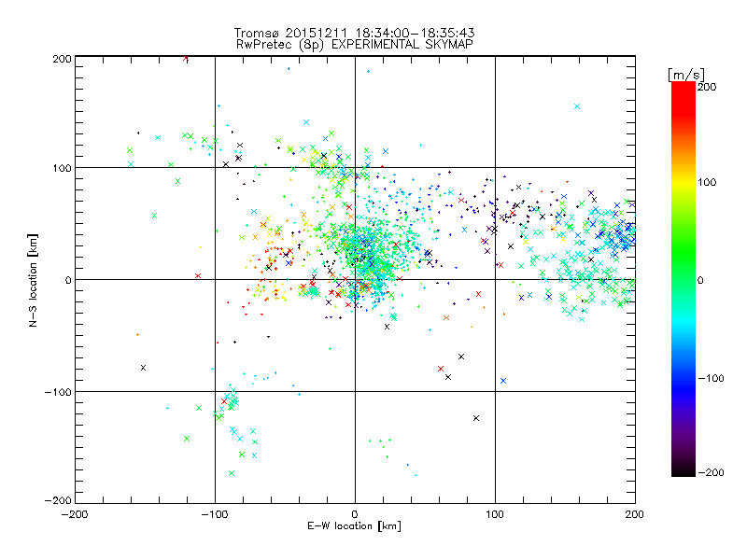Click the title text 'Tromsø 20151211 18:34:00-18:35:43'

point(355,33)
